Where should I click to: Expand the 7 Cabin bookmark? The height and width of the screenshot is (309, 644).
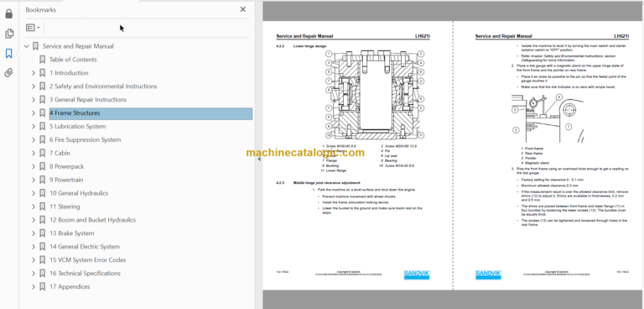coord(34,153)
